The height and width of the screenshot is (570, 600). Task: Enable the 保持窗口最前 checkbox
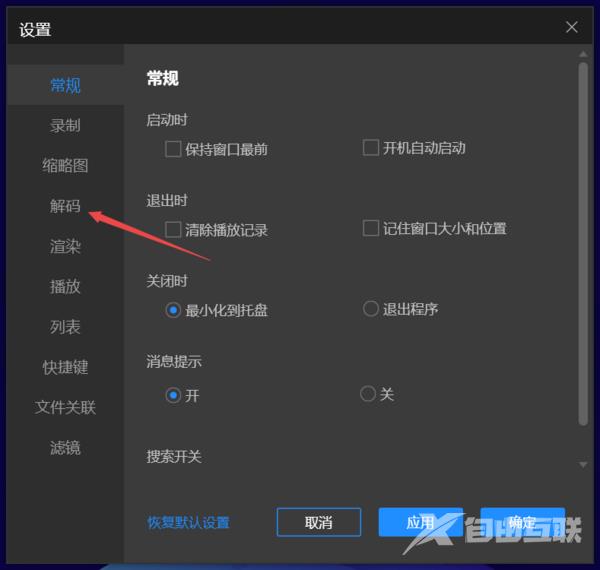click(173, 149)
